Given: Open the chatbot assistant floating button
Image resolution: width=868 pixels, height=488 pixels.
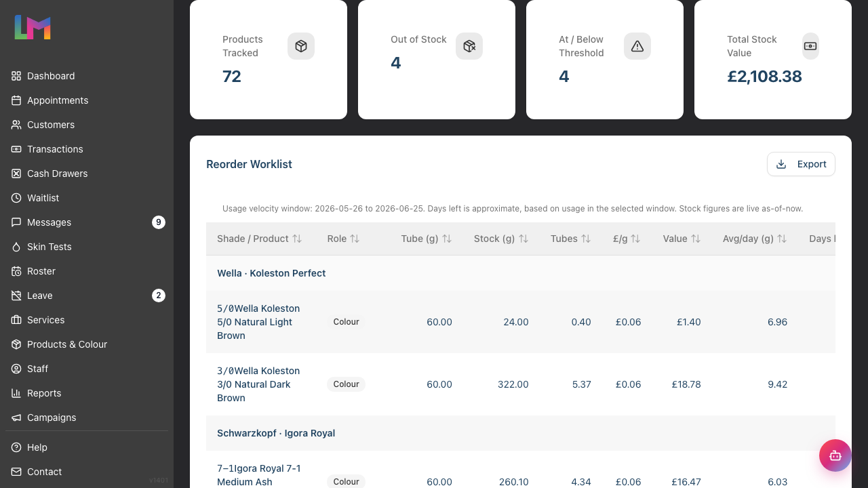Looking at the screenshot, I should pos(835,455).
